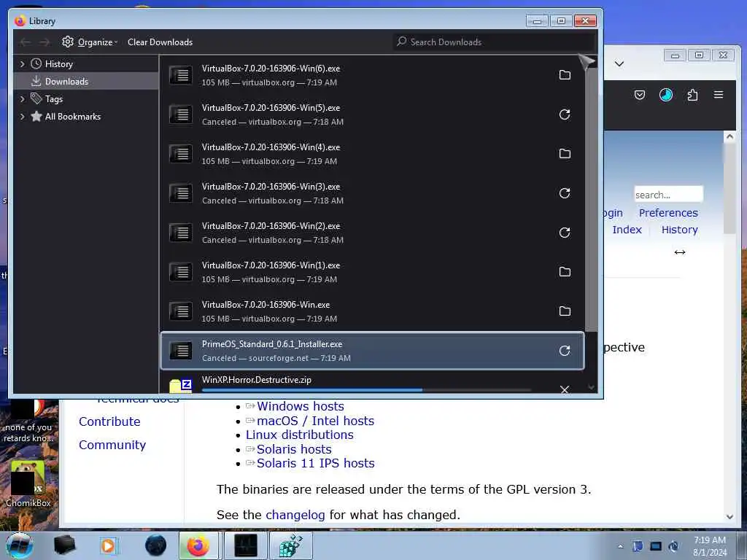This screenshot has width=747, height=560.
Task: Open Windows Start menu orb
Action: [x=20, y=545]
